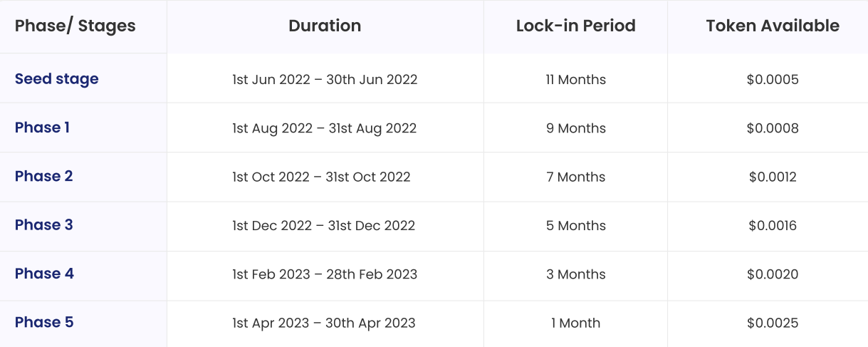Select the Token Available header
Viewport: 868px width, 347px height.
coord(773,26)
